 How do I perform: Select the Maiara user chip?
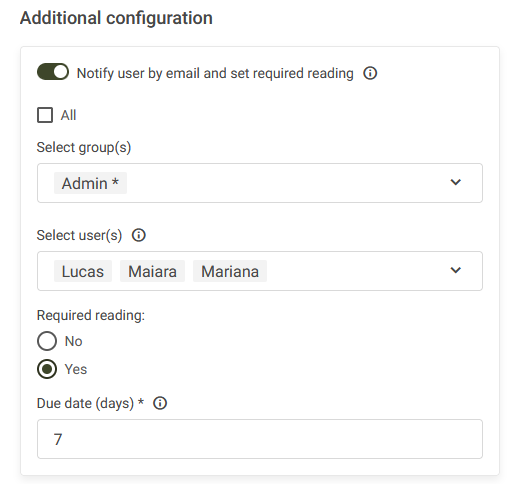[x=152, y=271]
